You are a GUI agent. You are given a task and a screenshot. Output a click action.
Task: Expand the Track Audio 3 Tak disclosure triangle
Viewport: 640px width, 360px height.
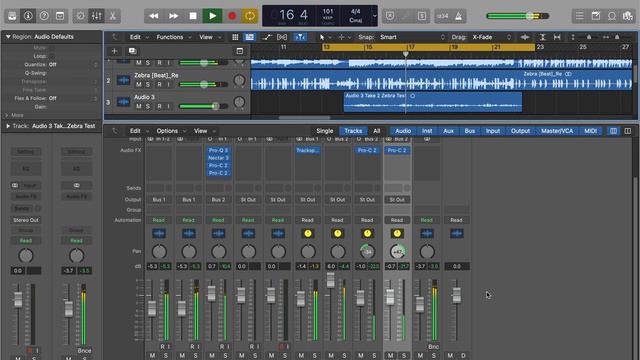click(x=8, y=126)
